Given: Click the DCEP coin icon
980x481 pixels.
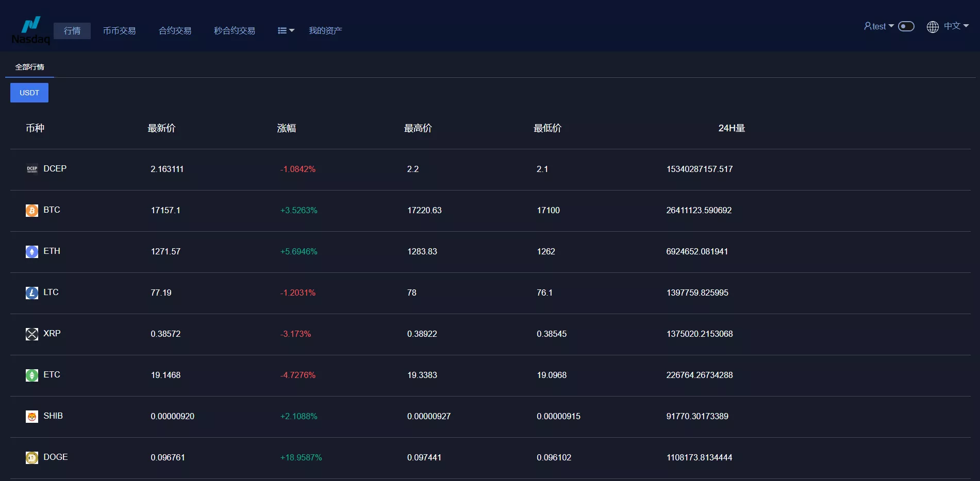Looking at the screenshot, I should pyautogui.click(x=32, y=169).
